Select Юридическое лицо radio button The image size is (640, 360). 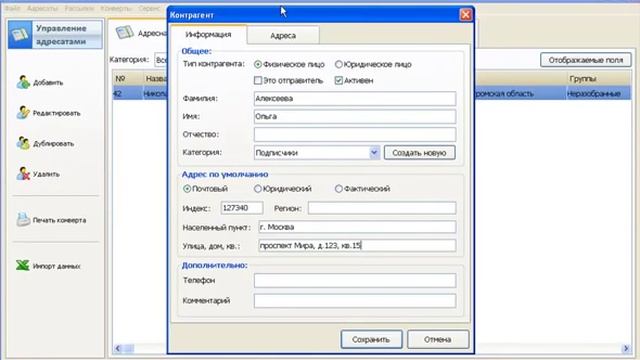338,64
